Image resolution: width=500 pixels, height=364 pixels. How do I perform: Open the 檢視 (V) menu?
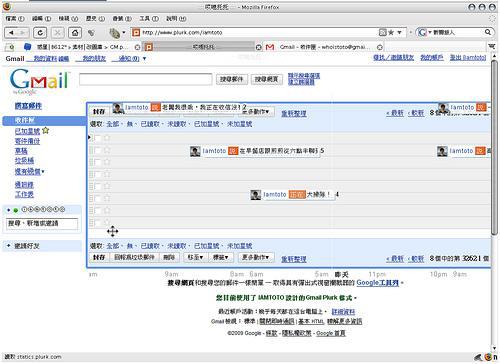(x=68, y=19)
